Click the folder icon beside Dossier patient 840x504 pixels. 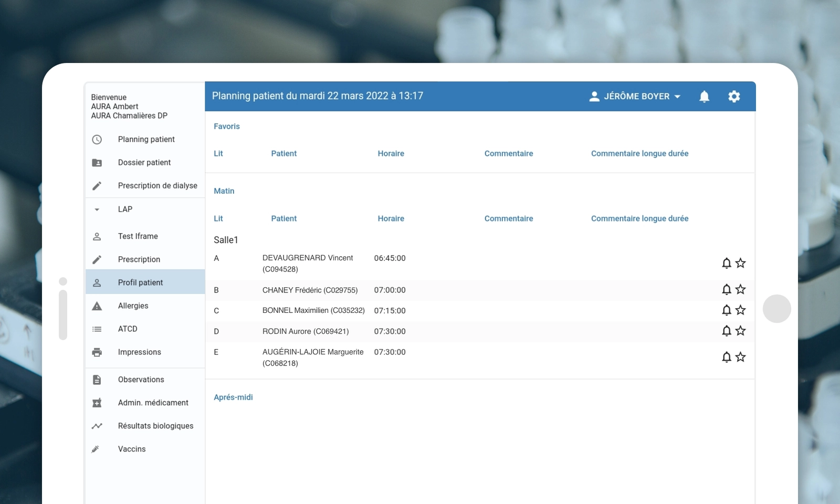(x=97, y=163)
